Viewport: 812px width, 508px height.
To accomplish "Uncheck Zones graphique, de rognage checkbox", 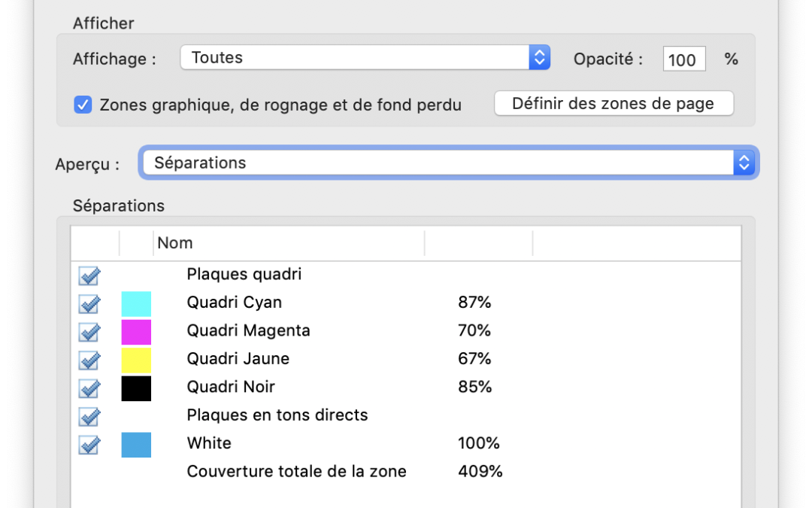I will tap(83, 105).
